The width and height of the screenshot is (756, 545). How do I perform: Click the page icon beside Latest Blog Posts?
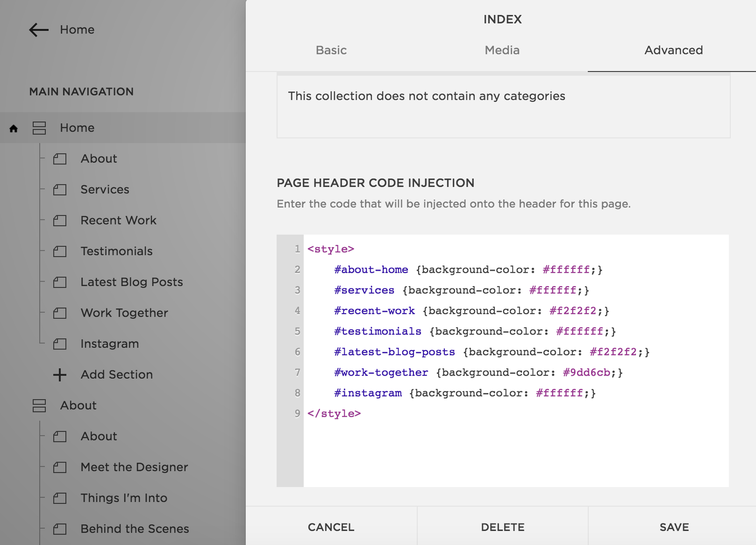(60, 282)
